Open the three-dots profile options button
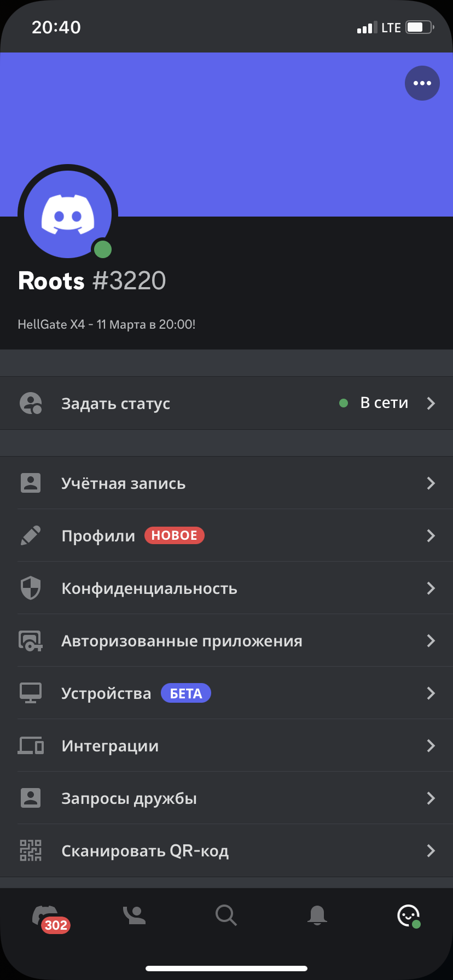The image size is (453, 980). pos(422,83)
